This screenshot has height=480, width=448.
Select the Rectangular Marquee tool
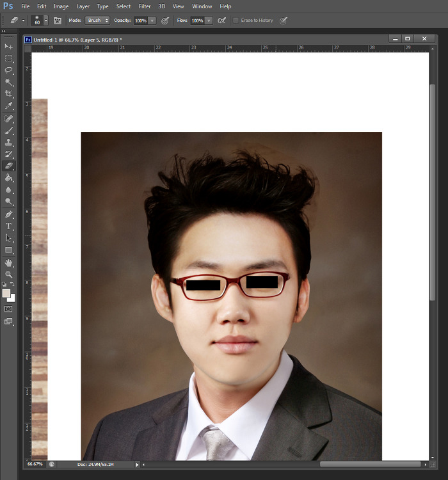pos(8,58)
